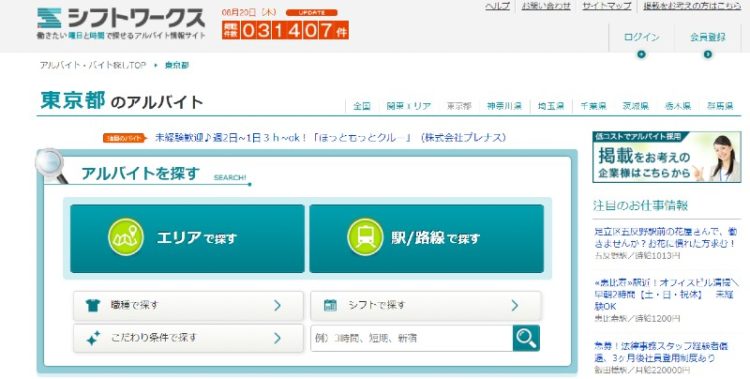The image size is (750, 379).
Task: Open the アルバイト・バイト探しTOP breadcrumb link
Action: coord(92,66)
